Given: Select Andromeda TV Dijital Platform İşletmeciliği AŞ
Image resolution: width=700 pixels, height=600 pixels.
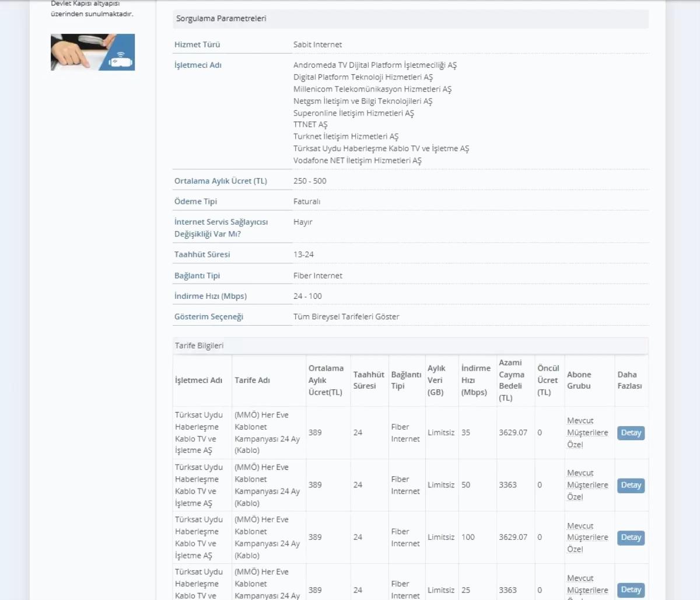Looking at the screenshot, I should point(375,65).
